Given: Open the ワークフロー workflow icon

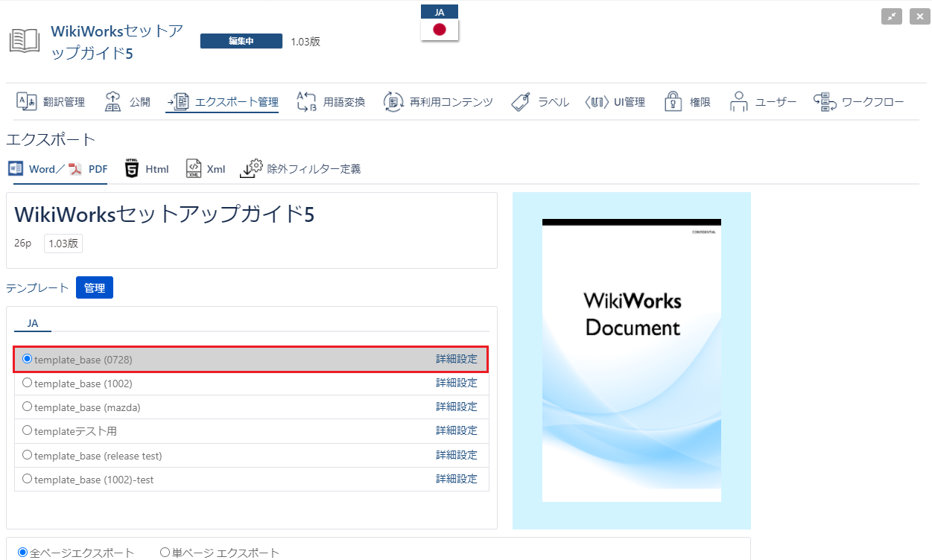Looking at the screenshot, I should click(823, 102).
